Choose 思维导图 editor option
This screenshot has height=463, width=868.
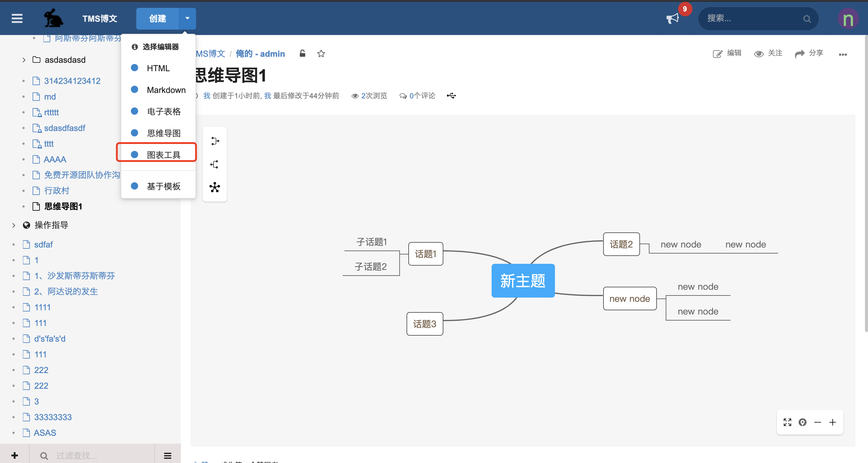click(x=158, y=133)
